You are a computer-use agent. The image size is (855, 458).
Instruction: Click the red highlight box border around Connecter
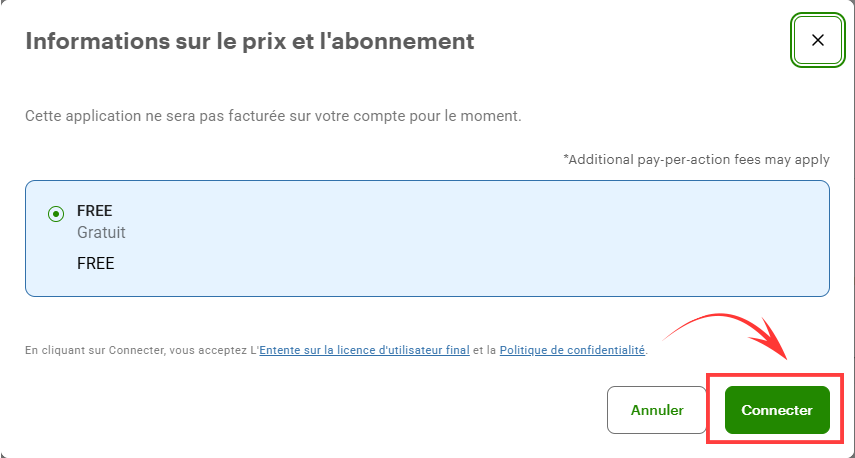pos(710,410)
